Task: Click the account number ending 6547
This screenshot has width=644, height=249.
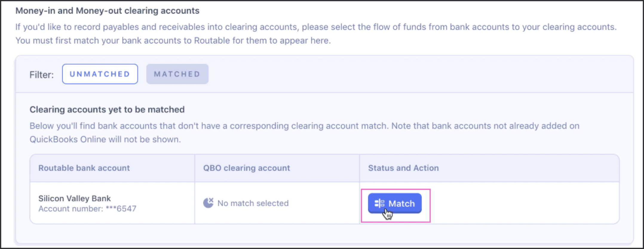Action: (88, 209)
